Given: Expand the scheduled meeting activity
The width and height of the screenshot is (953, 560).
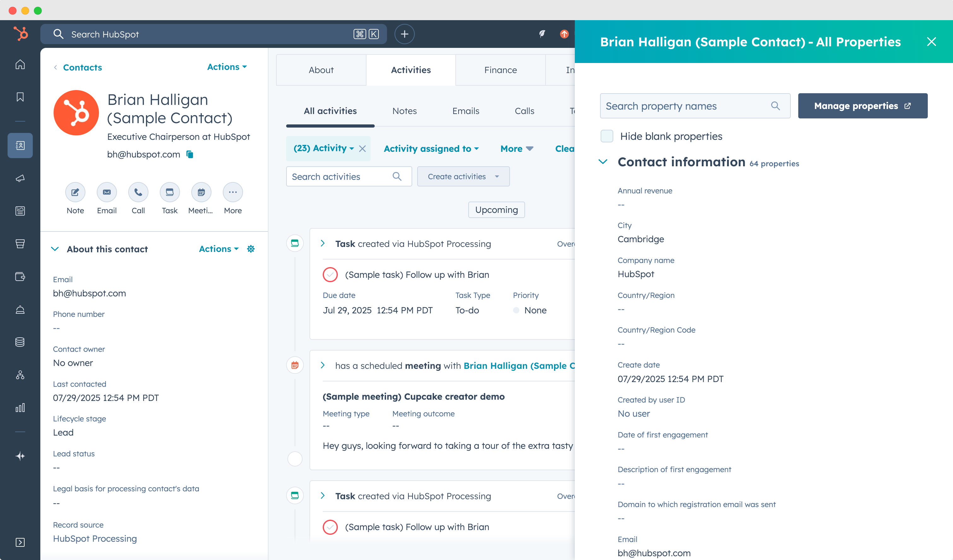Looking at the screenshot, I should click(323, 365).
